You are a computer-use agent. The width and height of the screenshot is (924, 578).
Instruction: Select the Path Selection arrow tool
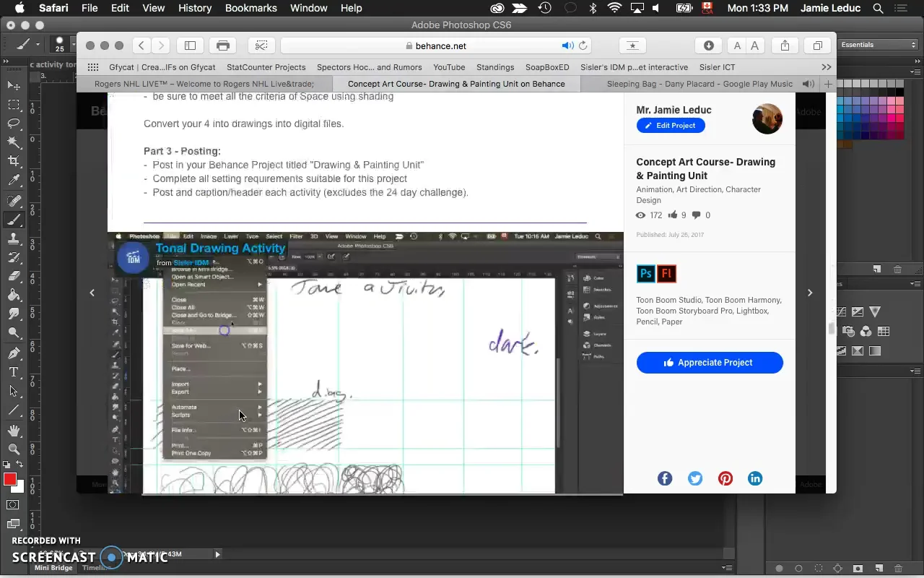pyautogui.click(x=14, y=391)
